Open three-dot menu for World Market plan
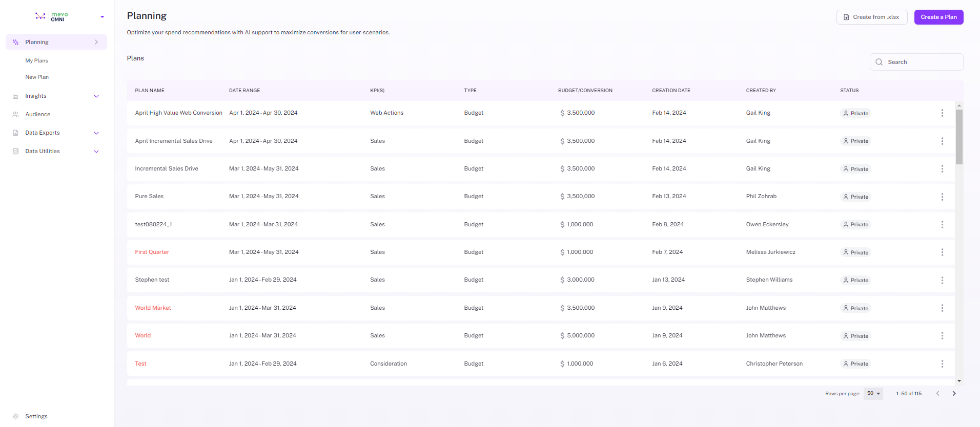The image size is (980, 427). pos(942,308)
